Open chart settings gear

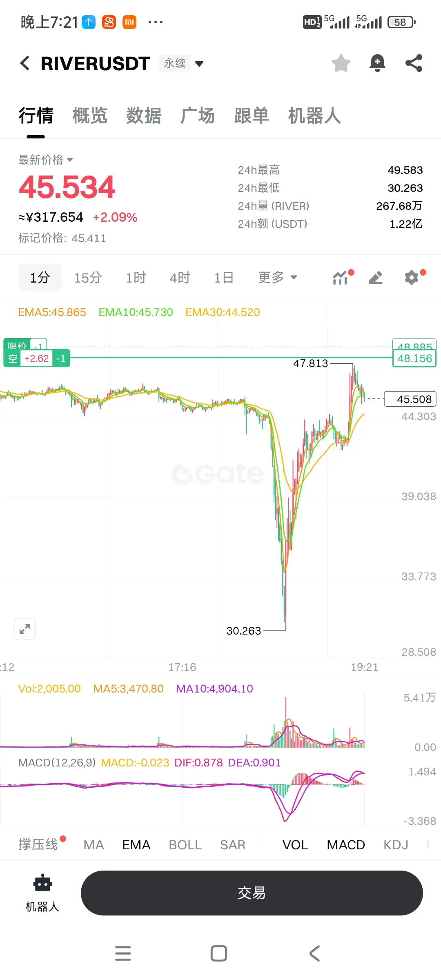[412, 278]
